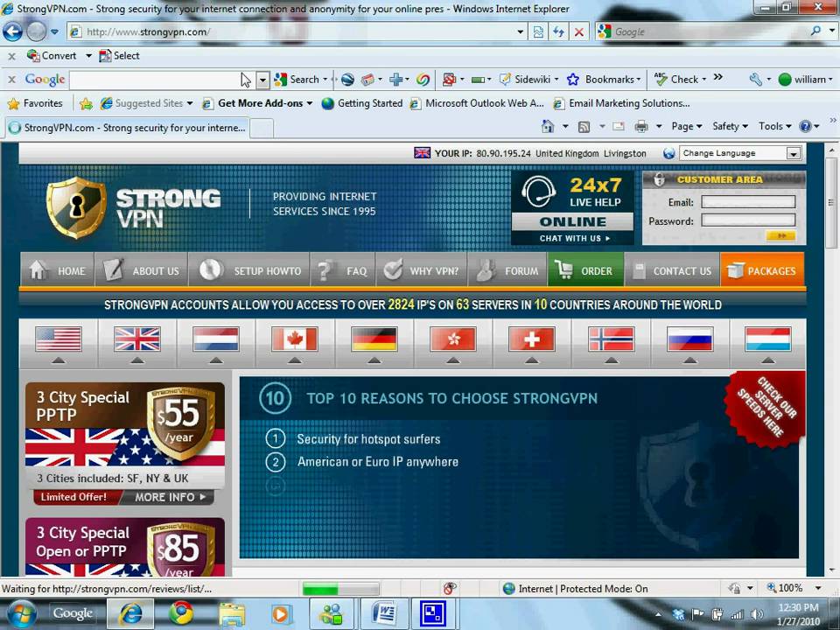Click the page loading progress bar
This screenshot has width=840, height=630.
tap(340, 589)
